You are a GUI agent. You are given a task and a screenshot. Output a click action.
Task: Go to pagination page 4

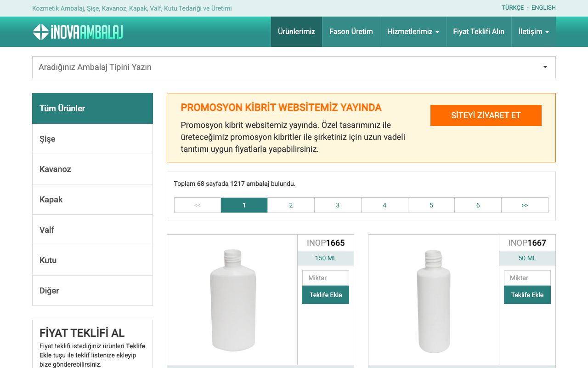(384, 205)
